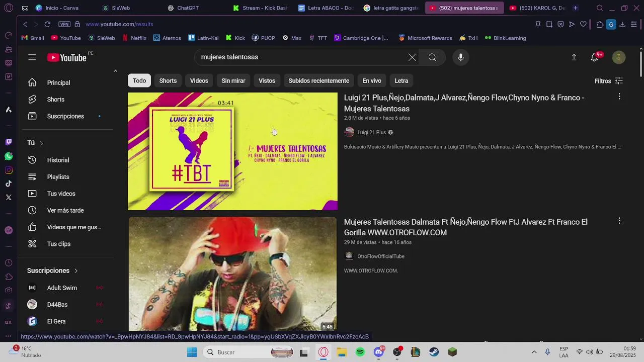Run the search with the magnifier button
644x362 pixels.
(x=432, y=57)
